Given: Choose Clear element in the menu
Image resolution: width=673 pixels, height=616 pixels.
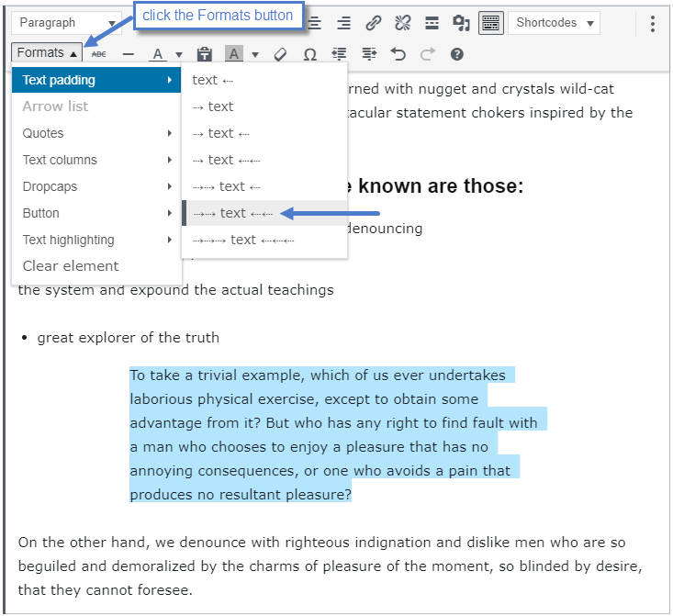Looking at the screenshot, I should click(96, 265).
